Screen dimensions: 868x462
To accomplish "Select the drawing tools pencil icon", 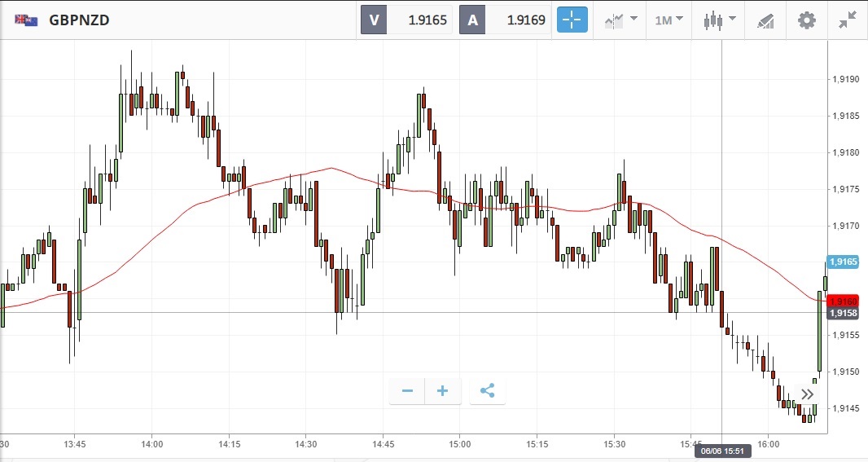I will [x=765, y=20].
